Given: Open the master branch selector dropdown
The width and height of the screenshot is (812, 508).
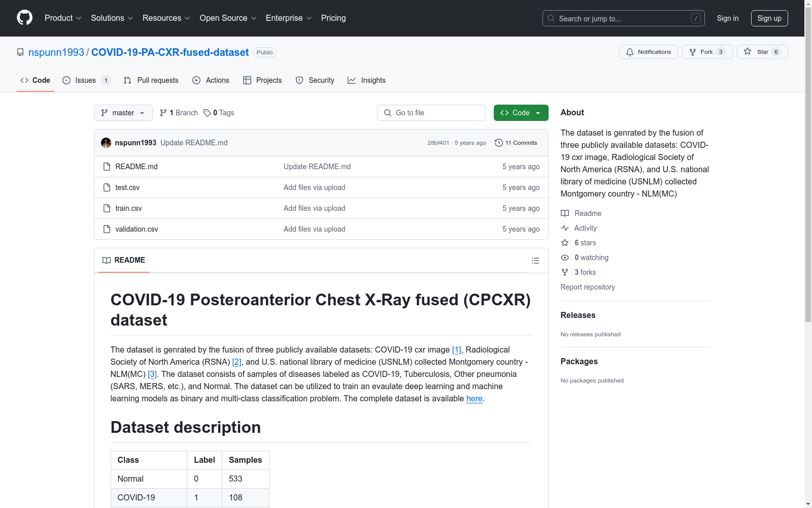Looking at the screenshot, I should point(123,113).
